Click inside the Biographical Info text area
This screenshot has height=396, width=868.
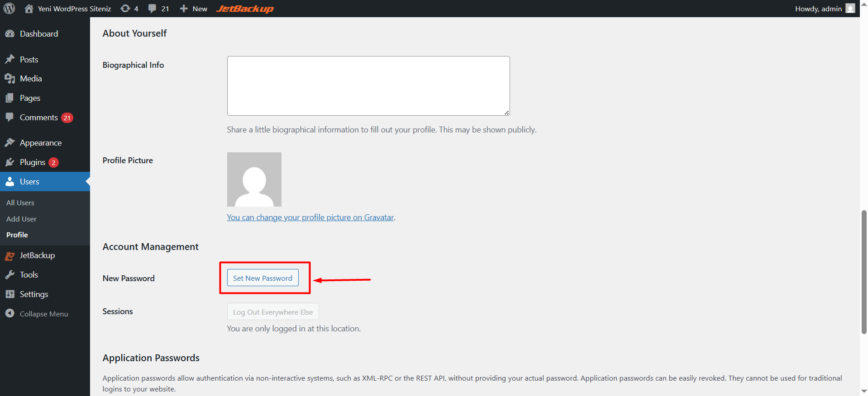click(368, 86)
